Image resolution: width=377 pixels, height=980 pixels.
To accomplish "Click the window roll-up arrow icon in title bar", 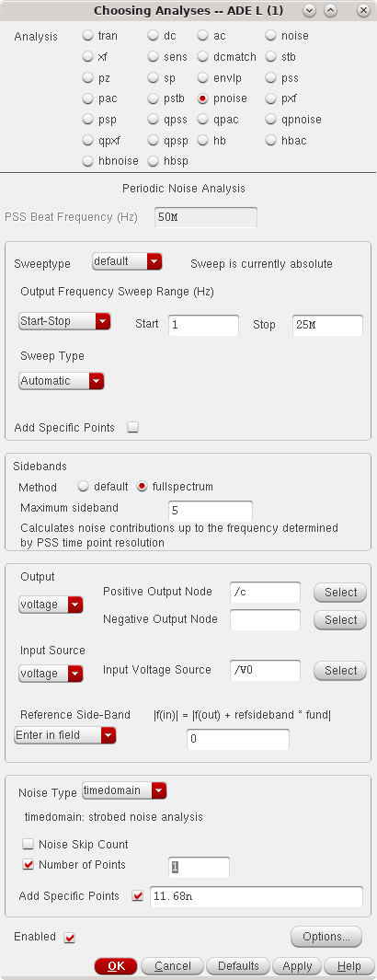I will 330,11.
